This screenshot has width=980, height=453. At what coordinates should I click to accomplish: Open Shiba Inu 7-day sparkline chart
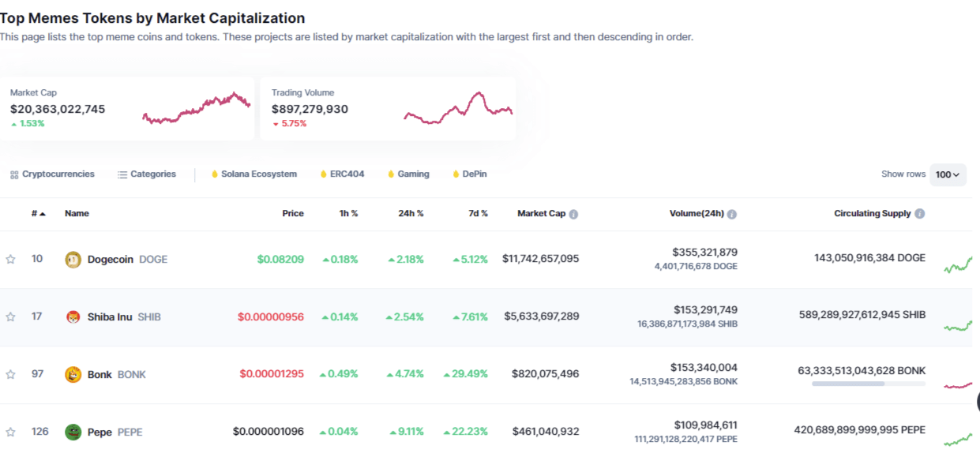point(958,325)
